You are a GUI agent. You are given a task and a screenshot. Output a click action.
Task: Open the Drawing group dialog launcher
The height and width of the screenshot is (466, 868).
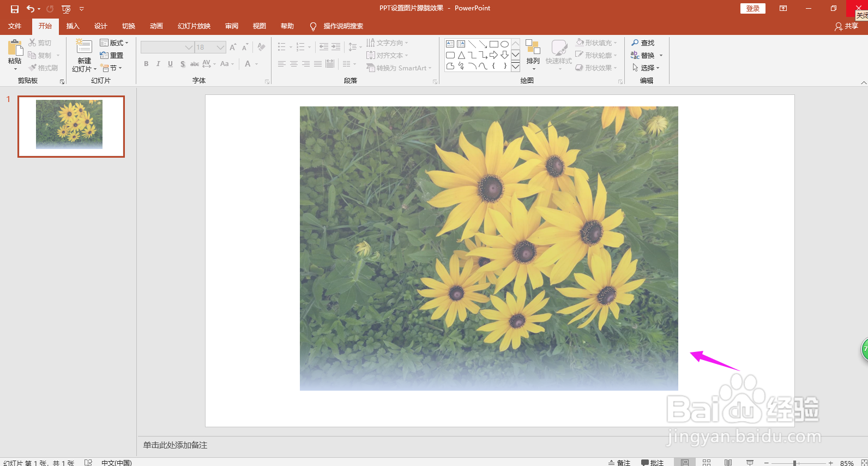pyautogui.click(x=620, y=82)
